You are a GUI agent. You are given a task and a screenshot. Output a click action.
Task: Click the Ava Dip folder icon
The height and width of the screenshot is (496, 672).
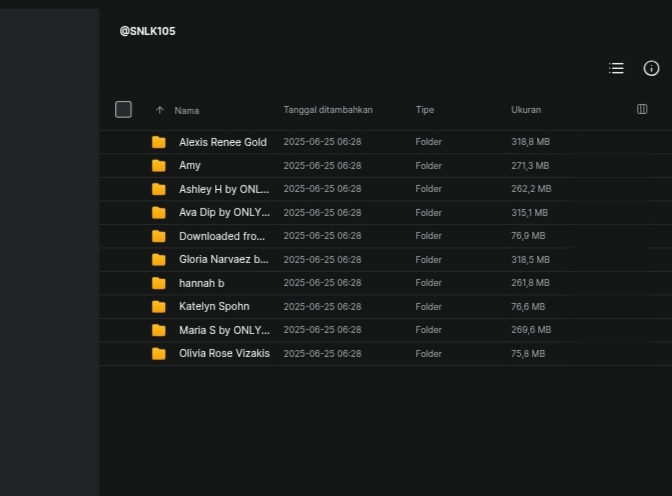pyautogui.click(x=159, y=213)
